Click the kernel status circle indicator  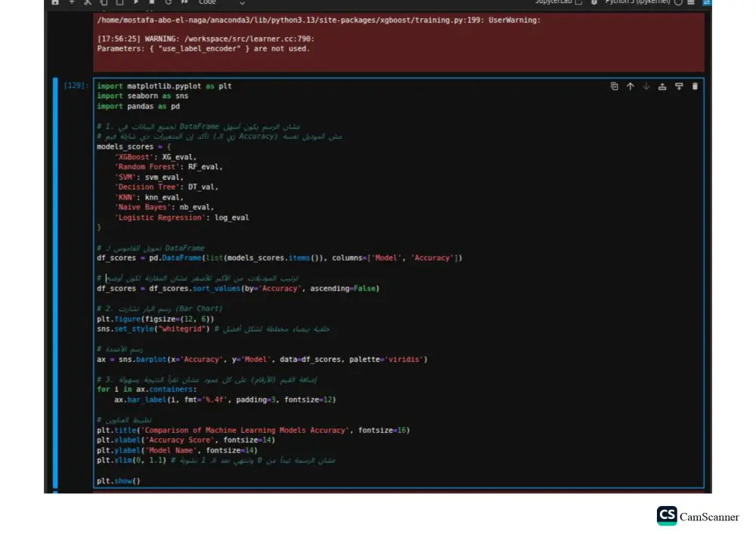click(x=678, y=2)
